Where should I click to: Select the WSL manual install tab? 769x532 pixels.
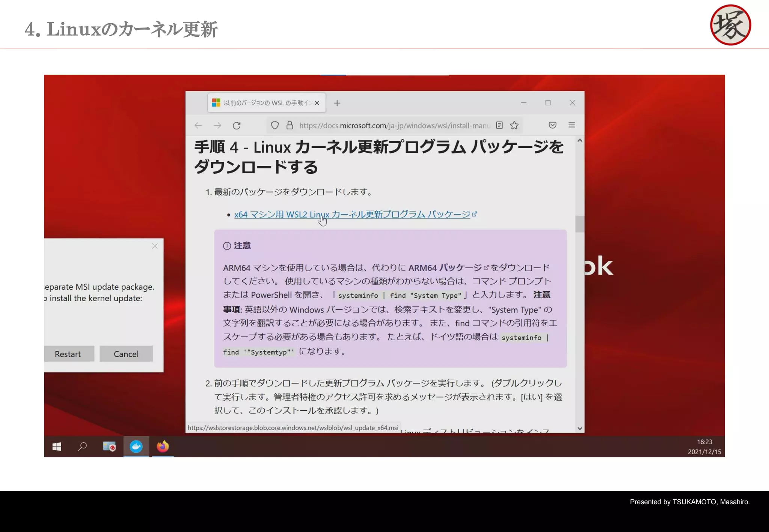click(x=267, y=103)
